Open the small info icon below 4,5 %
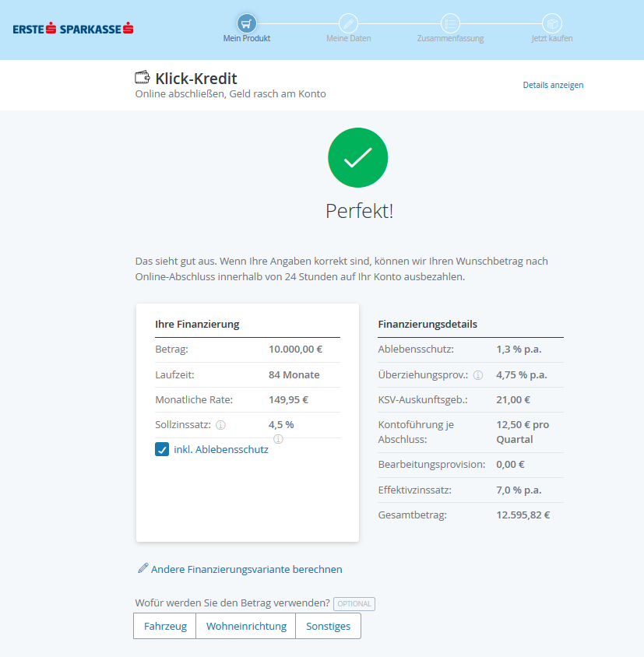The height and width of the screenshot is (657, 644). (x=278, y=439)
